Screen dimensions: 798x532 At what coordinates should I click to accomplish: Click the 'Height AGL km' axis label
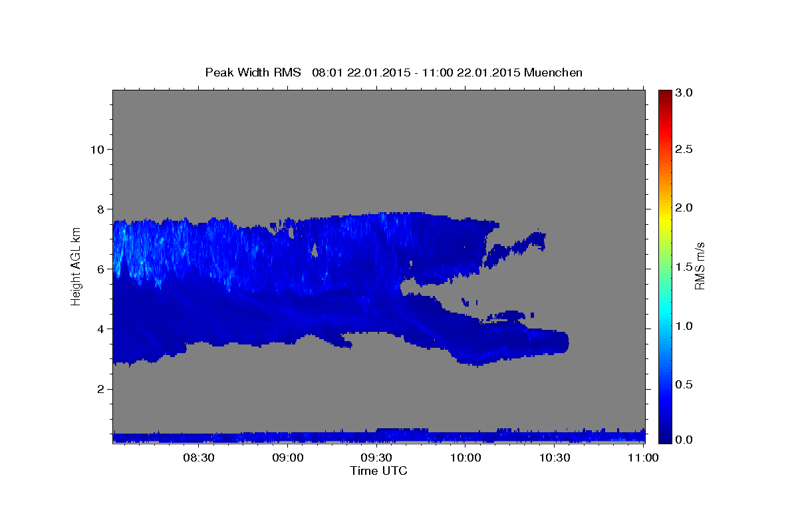click(x=76, y=265)
